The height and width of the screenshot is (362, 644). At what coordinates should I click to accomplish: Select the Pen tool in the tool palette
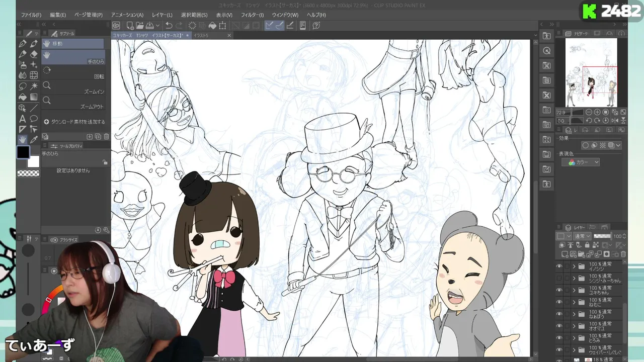pyautogui.click(x=23, y=44)
